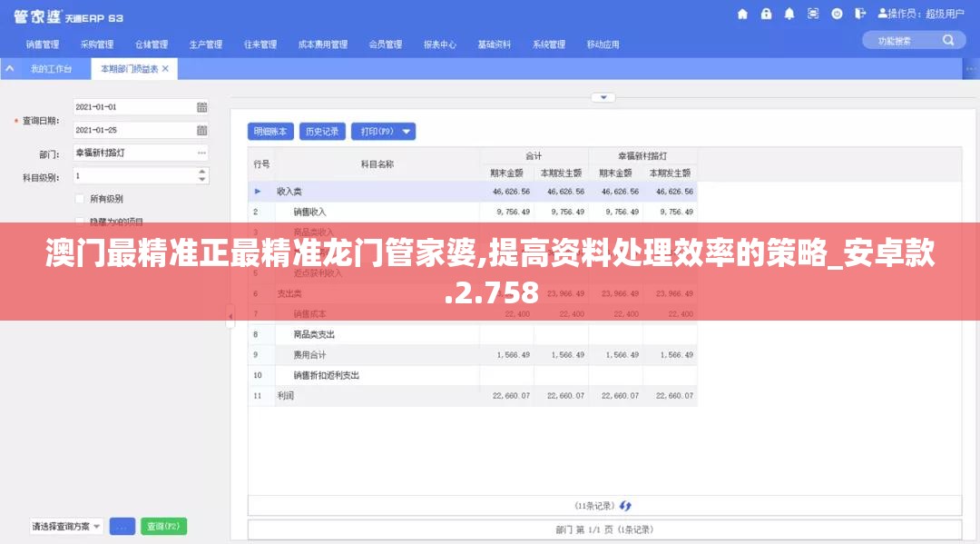The height and width of the screenshot is (544, 980).
Task: Open the 基础资料 menu
Action: [495, 45]
